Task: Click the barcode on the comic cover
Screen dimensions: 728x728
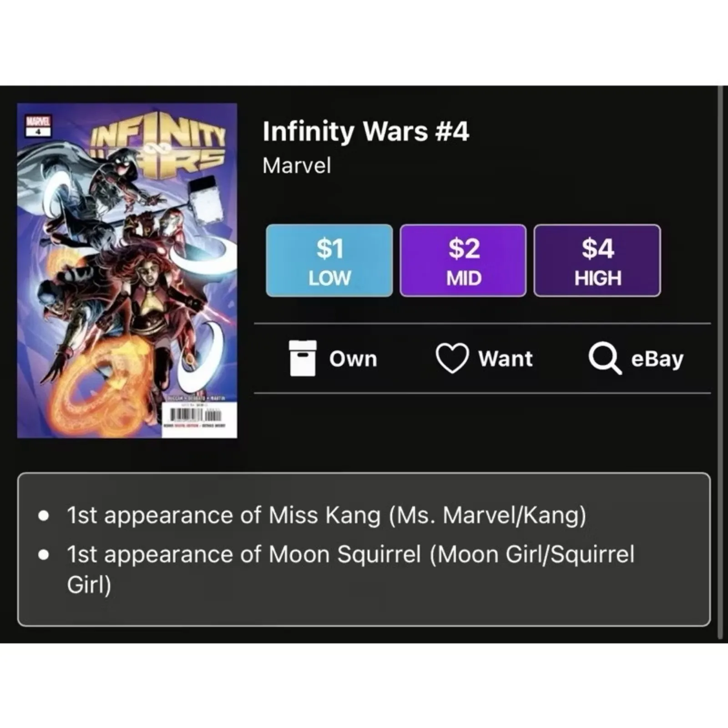Action: pos(195,415)
